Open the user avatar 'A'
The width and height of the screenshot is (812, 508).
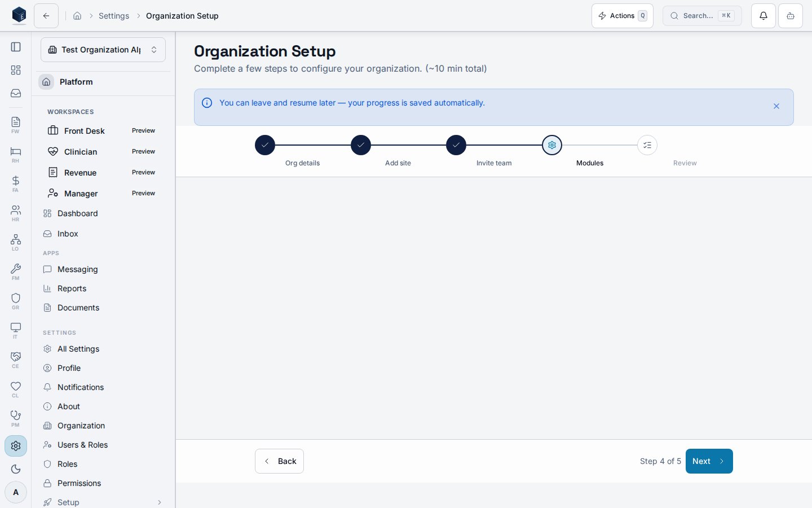(x=16, y=492)
